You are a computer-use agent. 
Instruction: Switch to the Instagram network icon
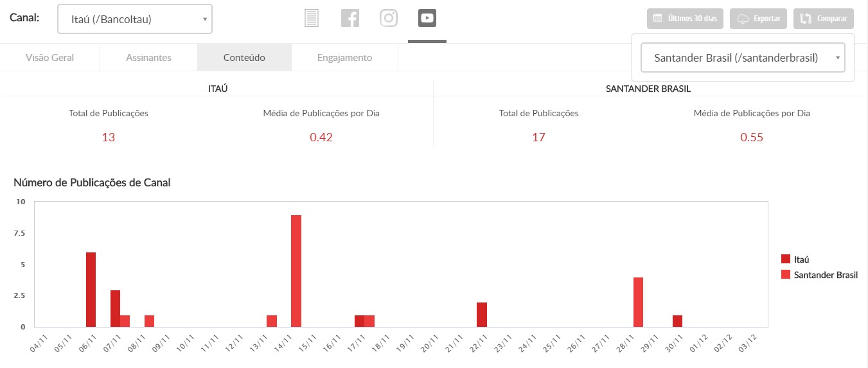coord(389,19)
